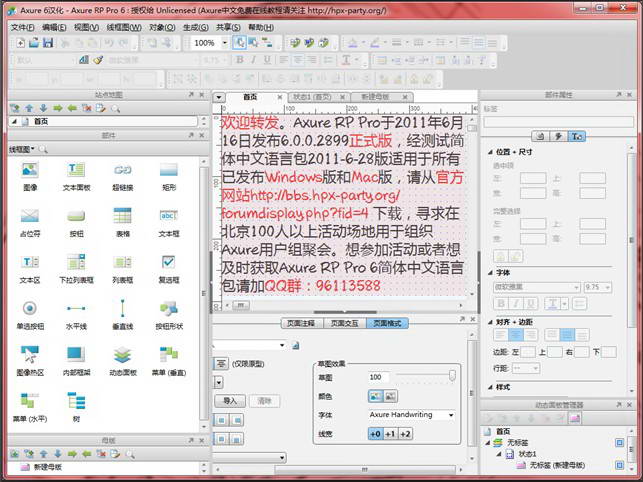Screen dimensions: 643x482
Task: Select the 内部框架 inline frame widget
Action: click(76, 361)
